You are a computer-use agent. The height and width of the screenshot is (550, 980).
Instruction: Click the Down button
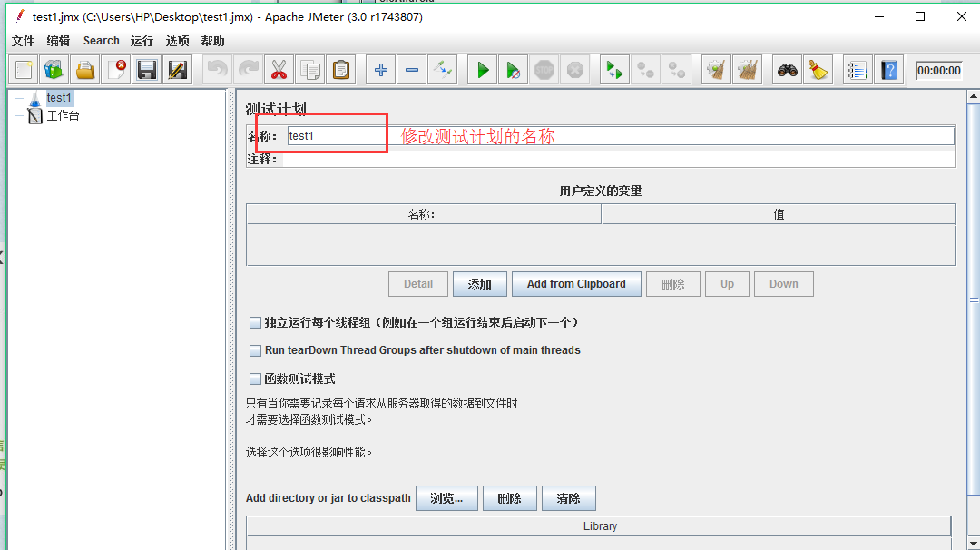pyautogui.click(x=784, y=284)
